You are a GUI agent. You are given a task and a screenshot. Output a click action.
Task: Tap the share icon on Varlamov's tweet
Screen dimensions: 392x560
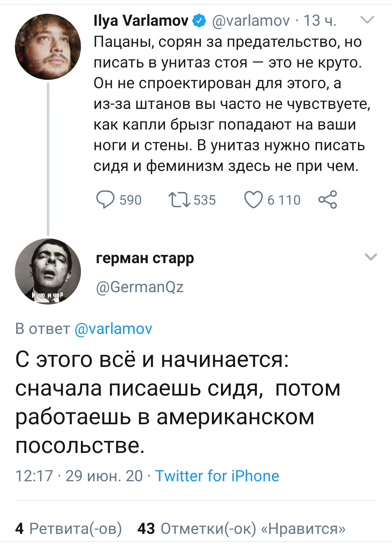pyautogui.click(x=328, y=200)
